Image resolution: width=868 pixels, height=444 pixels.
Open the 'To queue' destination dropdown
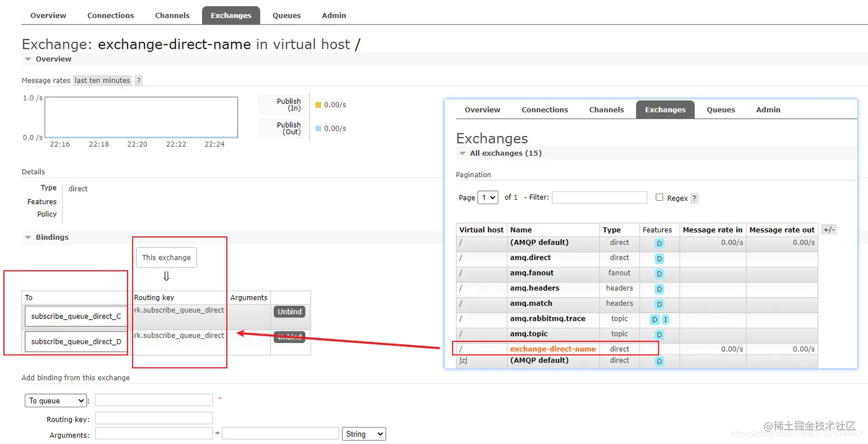(x=56, y=400)
